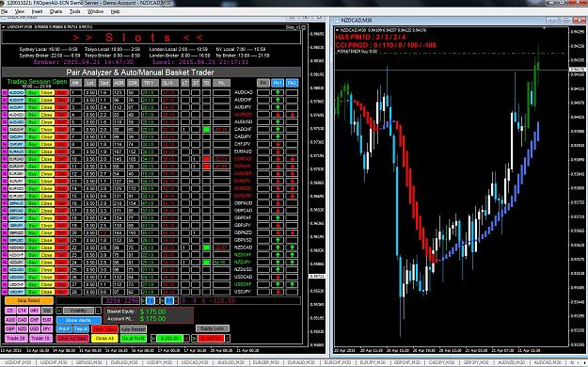Click the P/L column header
588x367 pixels.
221,83
